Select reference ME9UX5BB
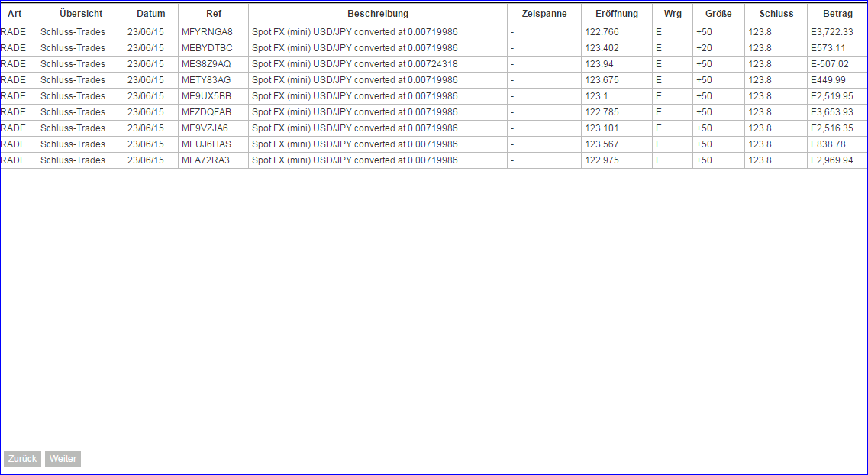This screenshot has width=868, height=475. click(206, 96)
